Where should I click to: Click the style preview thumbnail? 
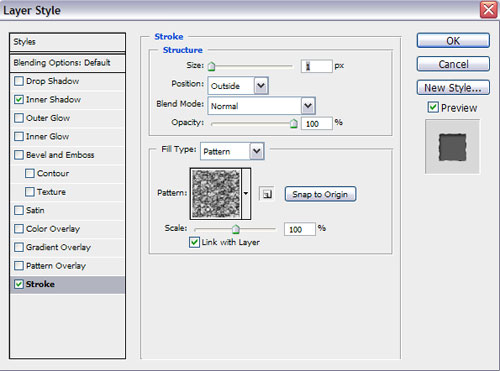452,147
